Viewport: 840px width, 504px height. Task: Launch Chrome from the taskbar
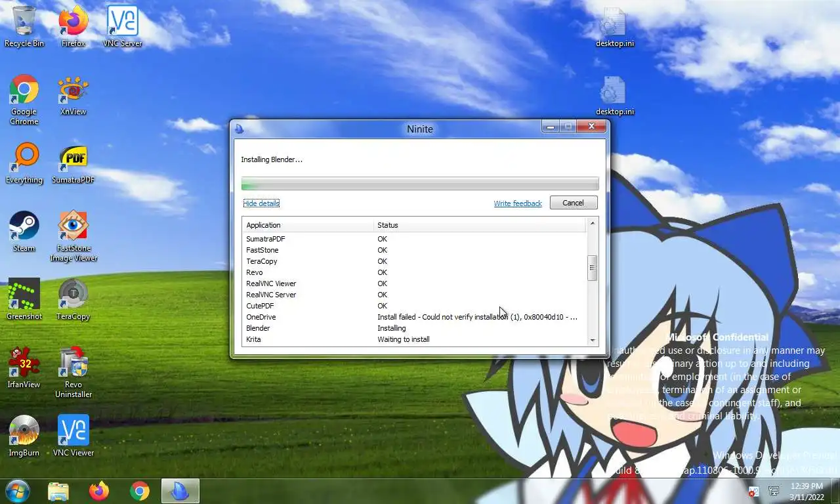(x=139, y=491)
